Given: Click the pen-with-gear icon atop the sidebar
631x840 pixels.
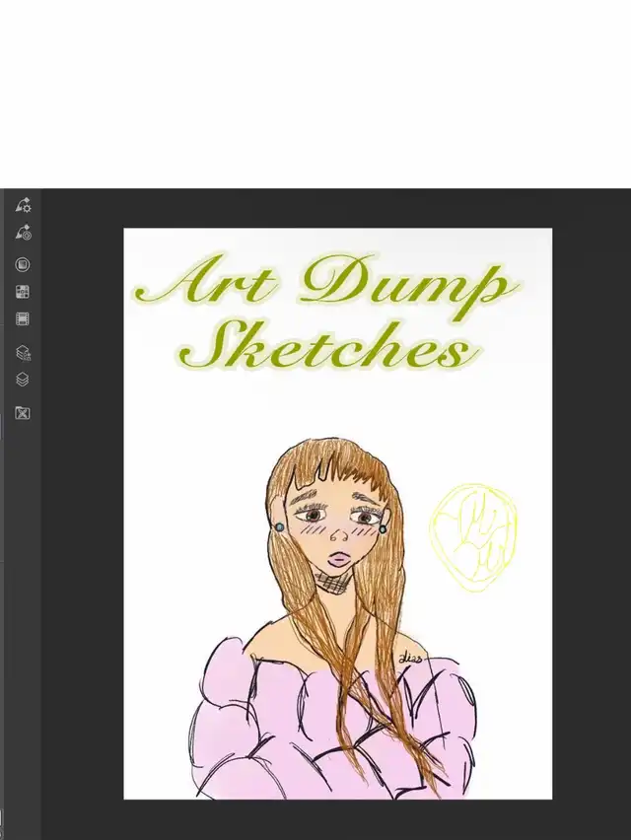Looking at the screenshot, I should click(x=23, y=205).
